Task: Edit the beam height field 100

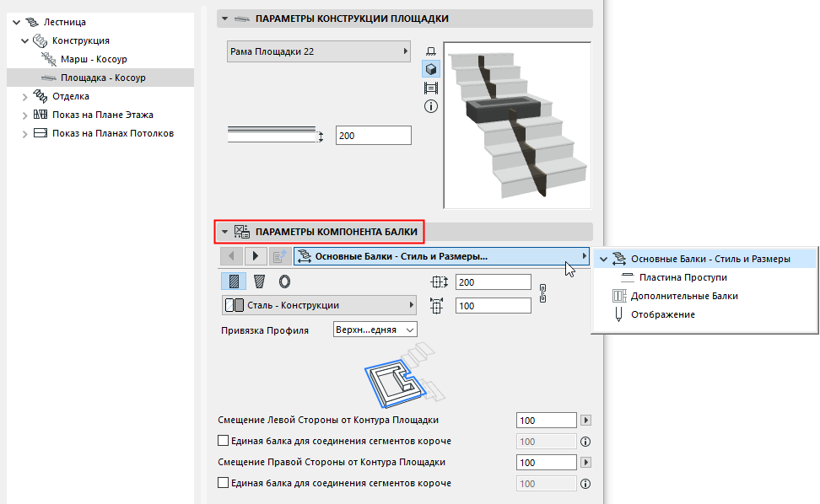Action: coord(494,306)
